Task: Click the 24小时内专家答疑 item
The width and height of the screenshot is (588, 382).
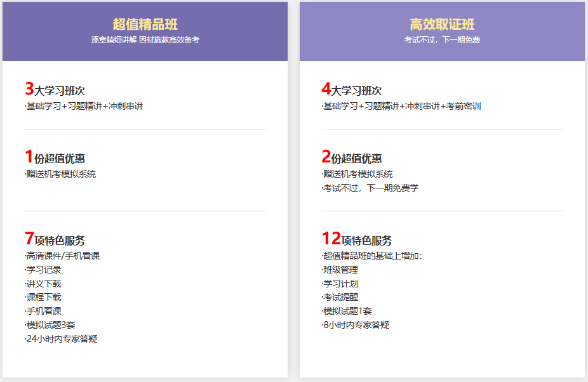Action: [61, 339]
